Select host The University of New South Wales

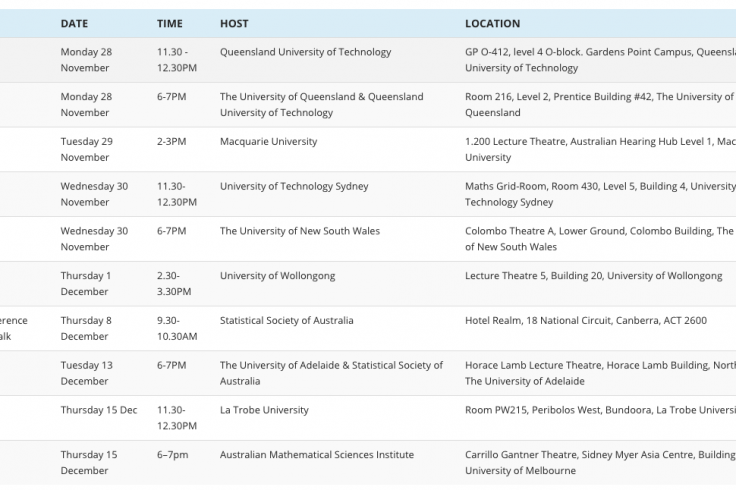pos(300,231)
